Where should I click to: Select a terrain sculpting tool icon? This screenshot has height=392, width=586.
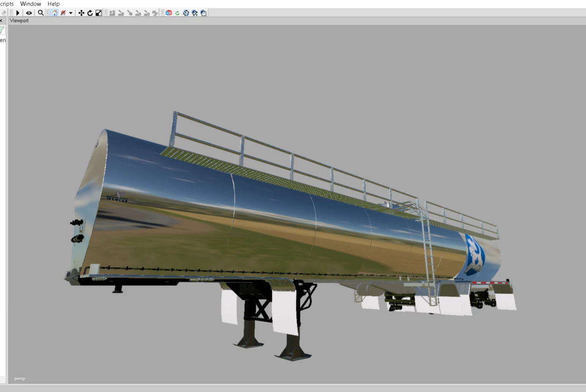pyautogui.click(x=111, y=13)
